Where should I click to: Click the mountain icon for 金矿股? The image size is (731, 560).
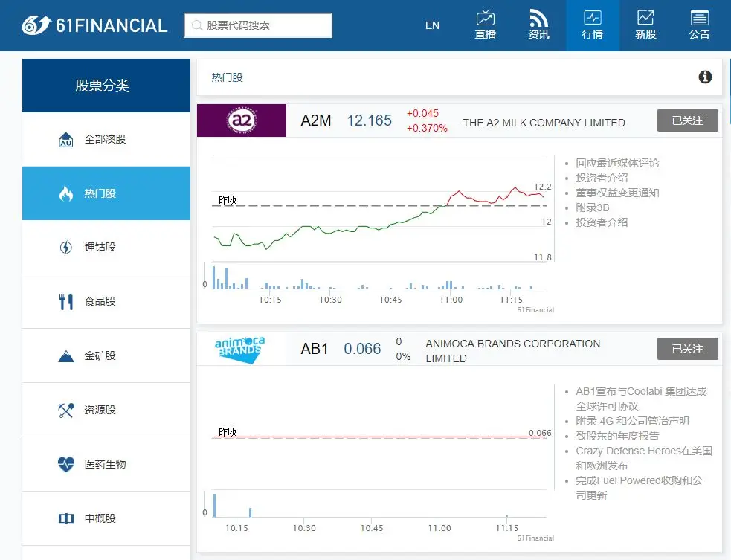pyautogui.click(x=65, y=356)
